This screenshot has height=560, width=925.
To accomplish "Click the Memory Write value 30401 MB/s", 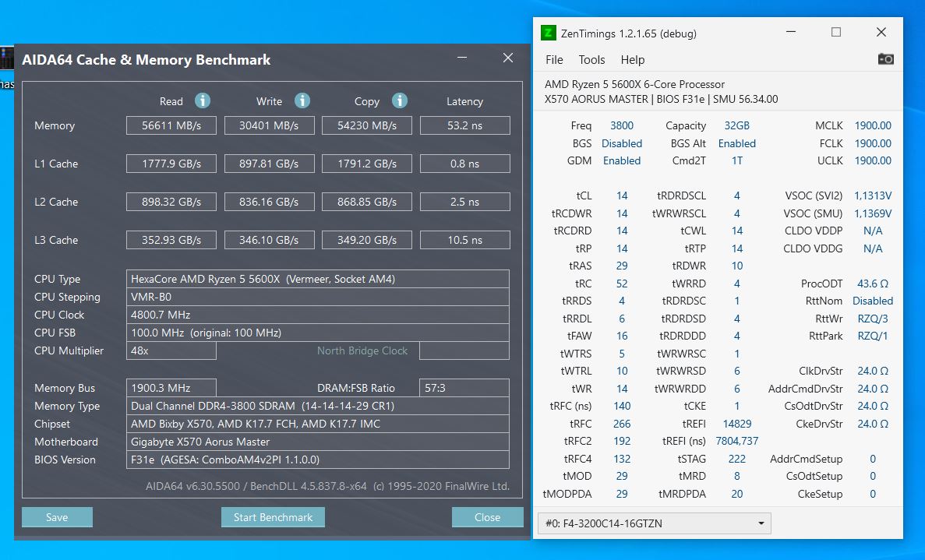I will click(269, 125).
